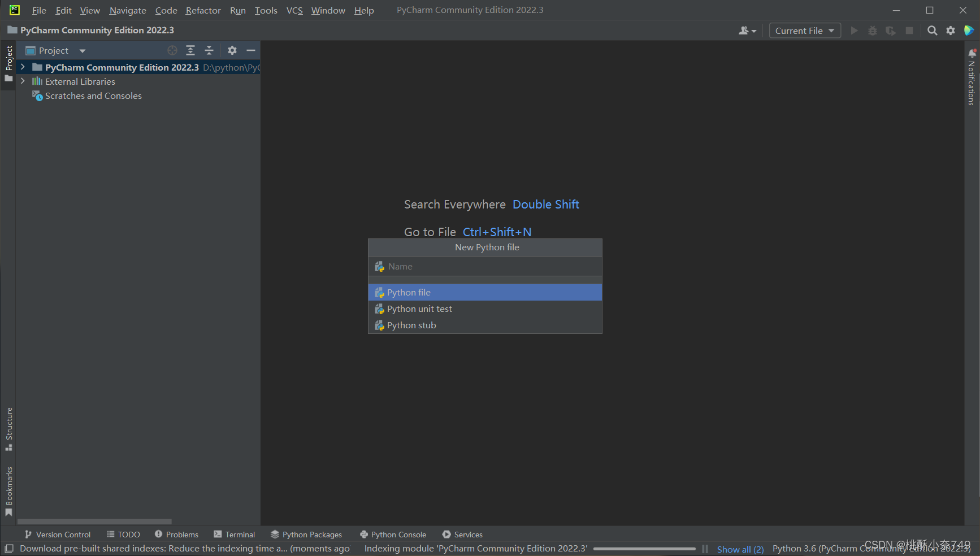
Task: Click Expand All icon in Project panel
Action: click(190, 50)
